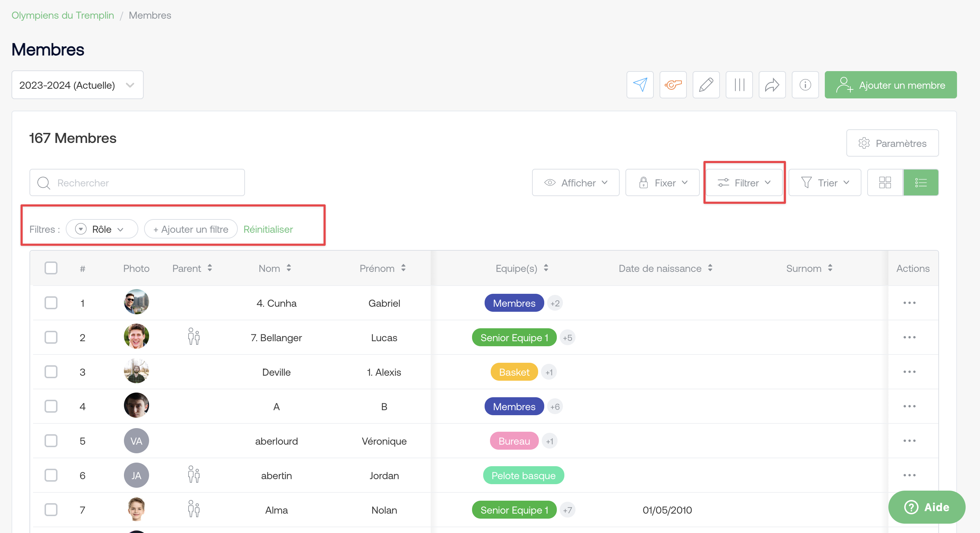Select checkbox for row 3 Deville
This screenshot has width=980, height=533.
click(x=51, y=372)
